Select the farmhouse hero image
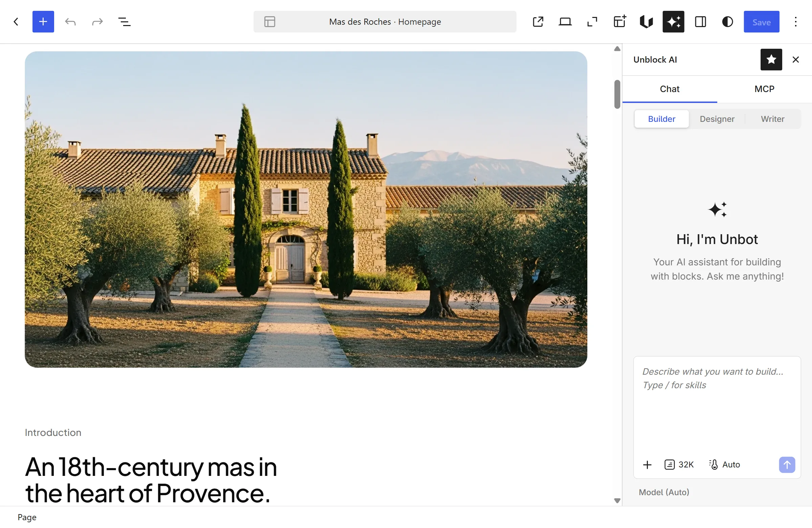812x528 pixels. coord(306,210)
